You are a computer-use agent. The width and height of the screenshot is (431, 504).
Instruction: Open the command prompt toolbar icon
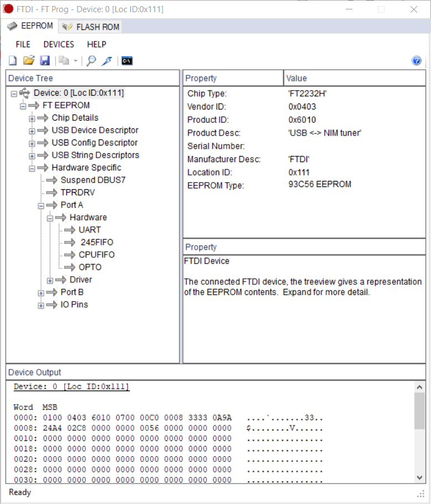pos(127,60)
